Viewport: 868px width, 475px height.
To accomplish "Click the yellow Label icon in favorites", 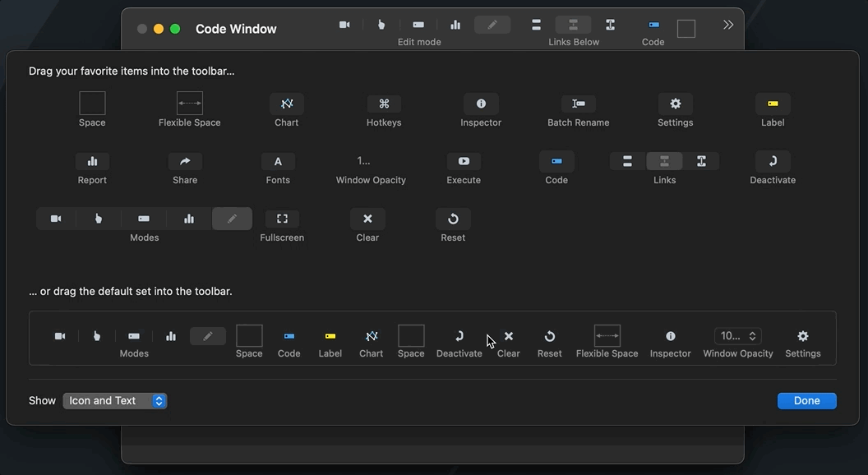I will (773, 104).
